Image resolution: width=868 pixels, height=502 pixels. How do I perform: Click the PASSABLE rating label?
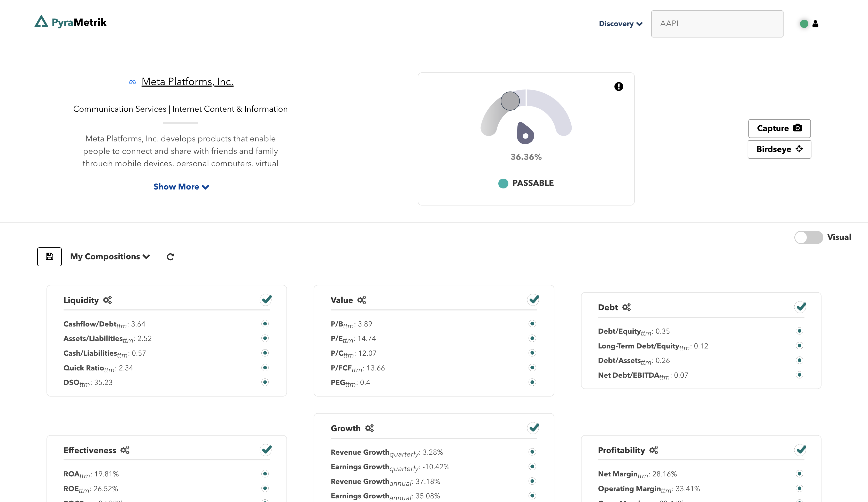click(x=533, y=183)
